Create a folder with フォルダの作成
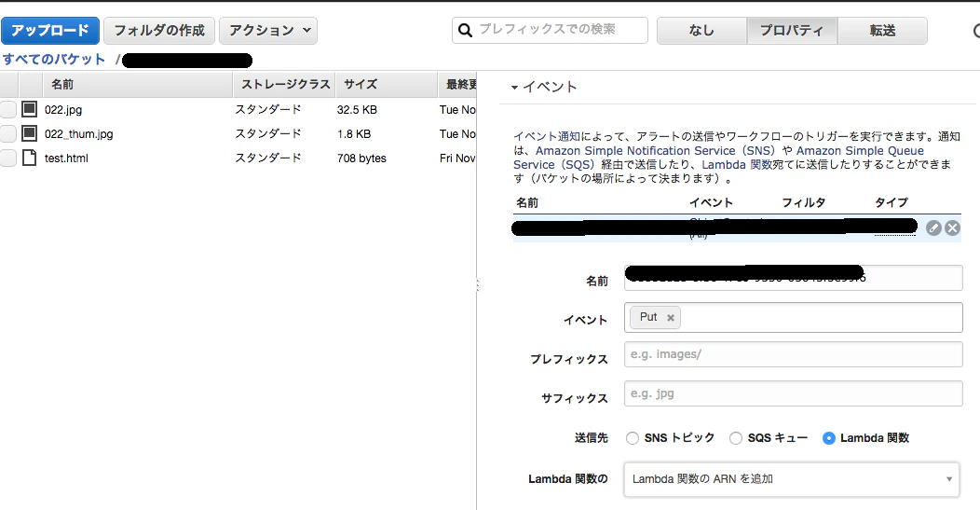 click(x=159, y=31)
